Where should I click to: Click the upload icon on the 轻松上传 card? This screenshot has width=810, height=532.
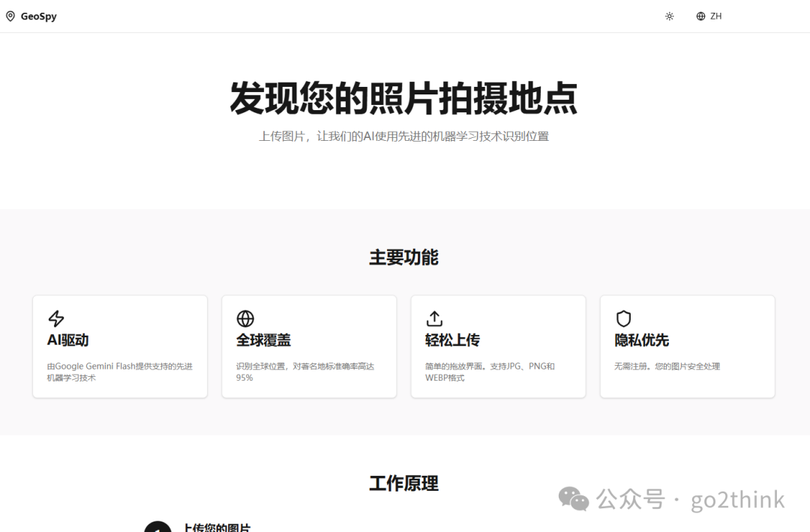point(434,318)
